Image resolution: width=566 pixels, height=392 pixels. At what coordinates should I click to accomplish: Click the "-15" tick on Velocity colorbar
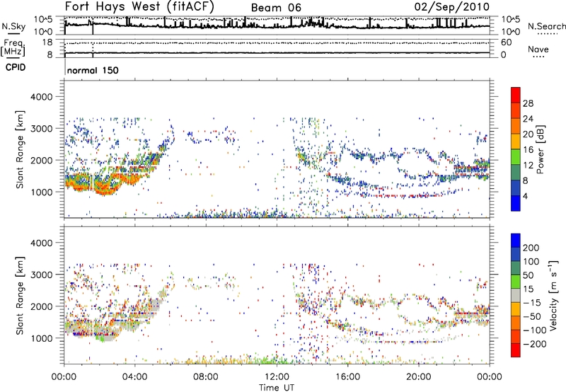532,302
